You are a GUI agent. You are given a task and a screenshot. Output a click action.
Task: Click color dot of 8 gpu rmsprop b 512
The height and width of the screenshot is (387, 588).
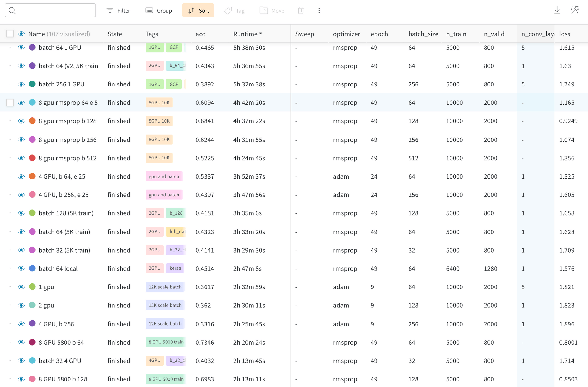pyautogui.click(x=32, y=158)
